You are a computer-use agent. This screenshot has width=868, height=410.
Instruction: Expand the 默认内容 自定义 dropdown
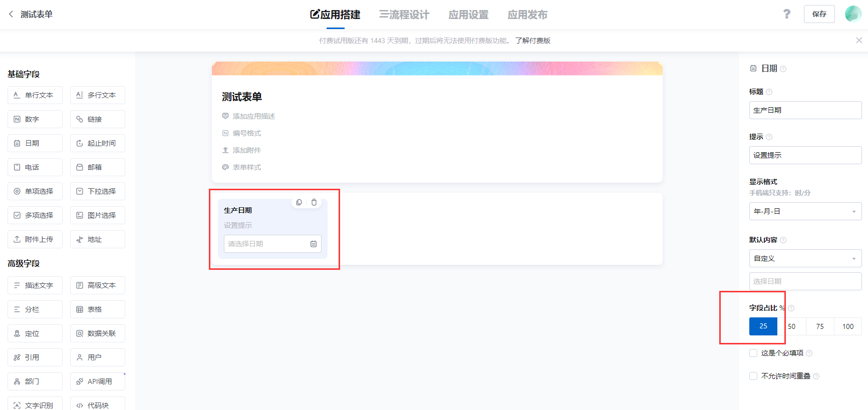(x=805, y=258)
